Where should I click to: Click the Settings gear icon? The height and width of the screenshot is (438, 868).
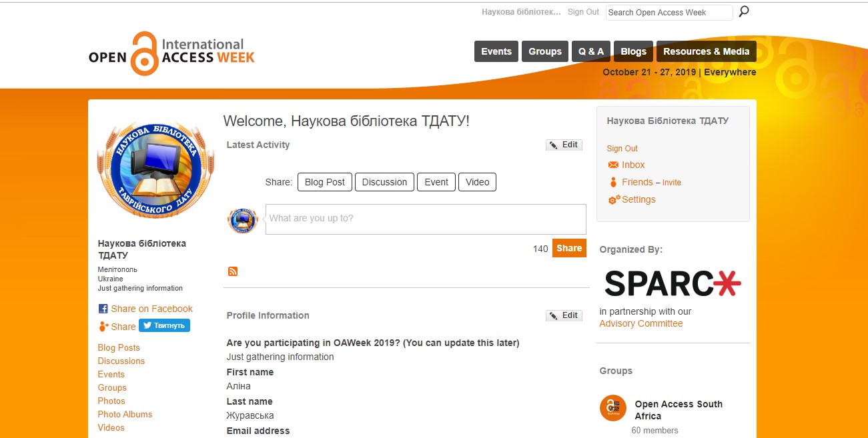point(614,199)
